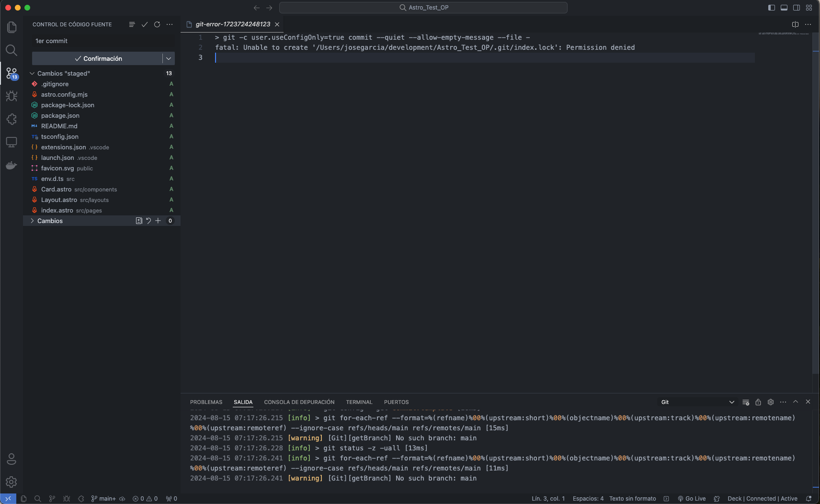Go back with arrow in title bar
820x504 pixels.
coord(257,8)
